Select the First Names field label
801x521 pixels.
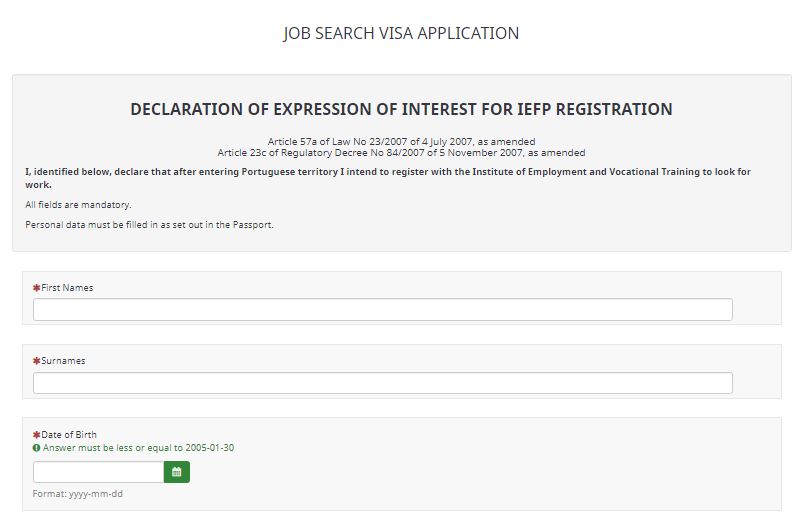[x=67, y=288]
